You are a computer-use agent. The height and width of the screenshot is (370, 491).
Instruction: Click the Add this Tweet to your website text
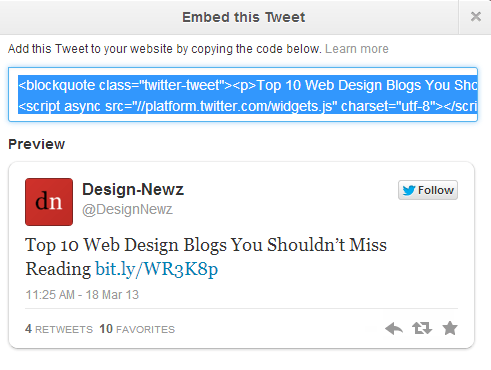(x=165, y=49)
